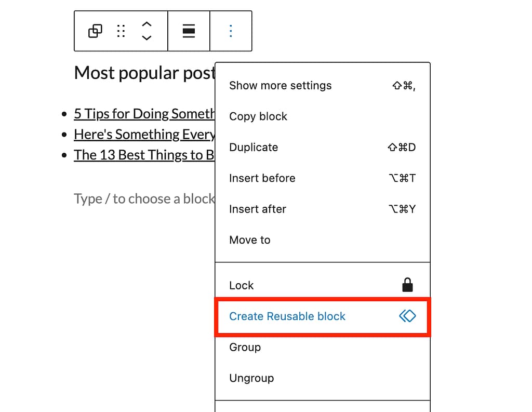Select Move to menu item

click(x=250, y=240)
